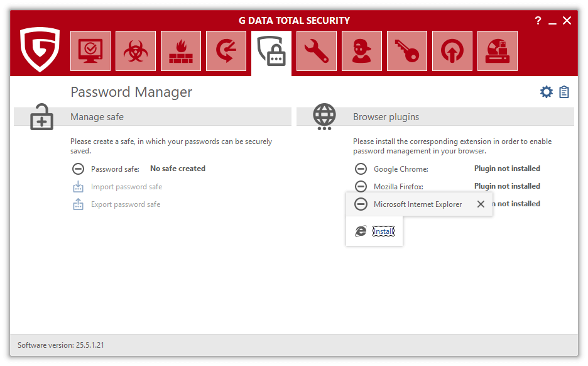
Task: Click the Browser plugins section header
Action: [435, 117]
